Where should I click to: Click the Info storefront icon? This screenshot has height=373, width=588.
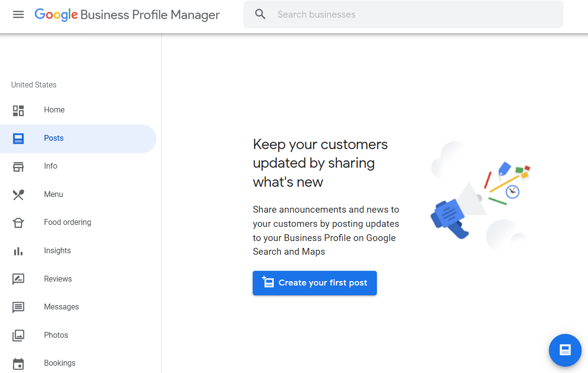[18, 167]
